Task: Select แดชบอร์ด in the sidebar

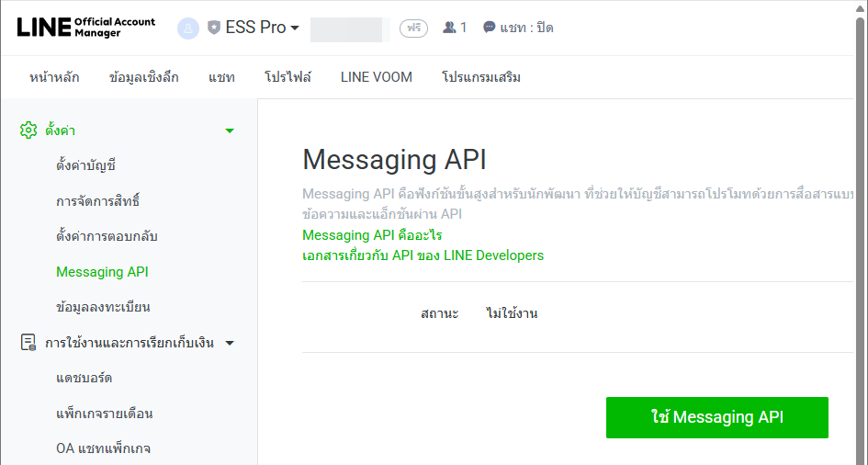Action: [x=85, y=378]
